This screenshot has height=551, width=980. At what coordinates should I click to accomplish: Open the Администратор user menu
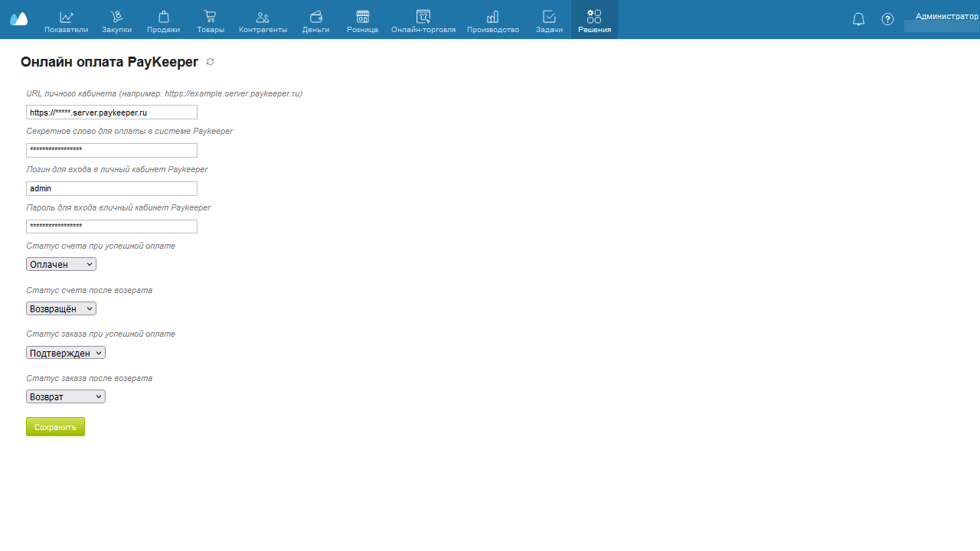coord(946,16)
